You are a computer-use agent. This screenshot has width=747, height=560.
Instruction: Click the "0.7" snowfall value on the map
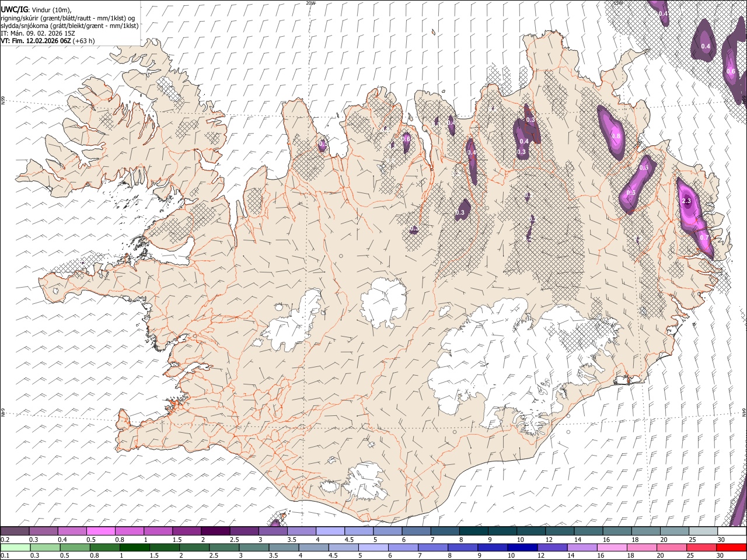[704, 237]
